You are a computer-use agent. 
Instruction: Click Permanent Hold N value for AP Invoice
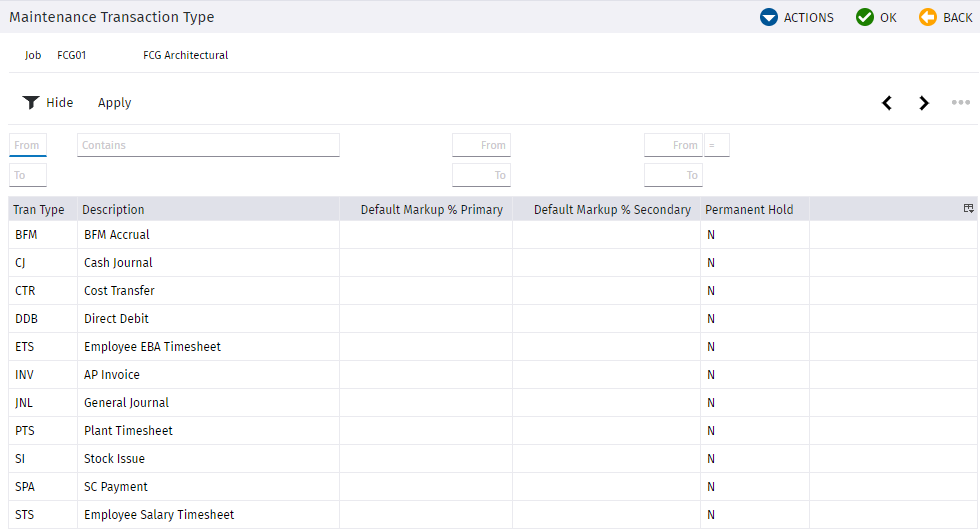tap(711, 375)
